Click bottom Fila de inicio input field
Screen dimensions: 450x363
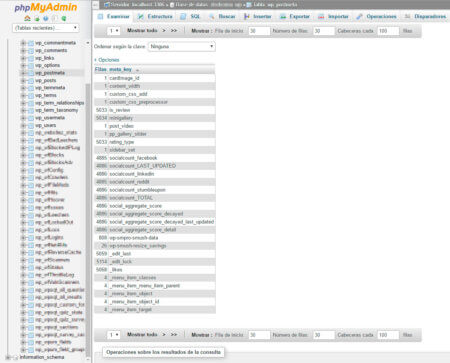tap(259, 335)
